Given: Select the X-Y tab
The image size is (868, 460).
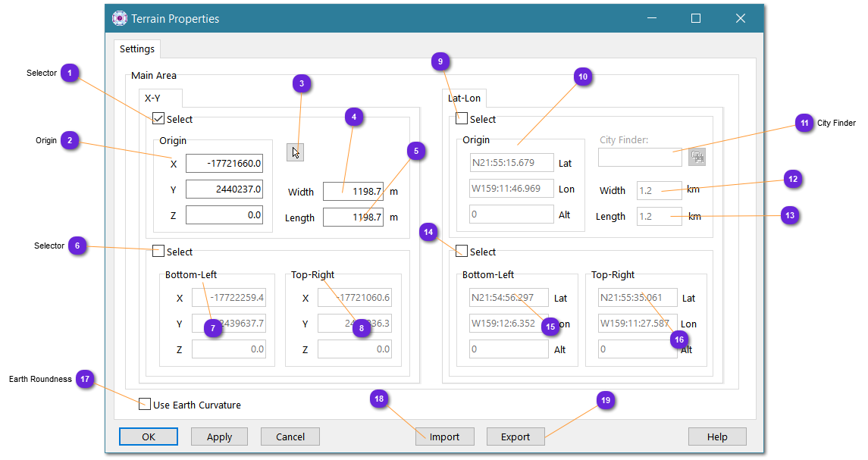Looking at the screenshot, I should click(x=152, y=98).
